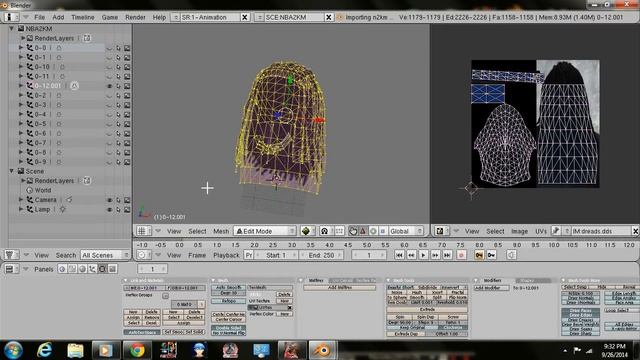Open the Global orientation dropdown
Image resolution: width=640 pixels, height=360 pixels.
coord(406,231)
